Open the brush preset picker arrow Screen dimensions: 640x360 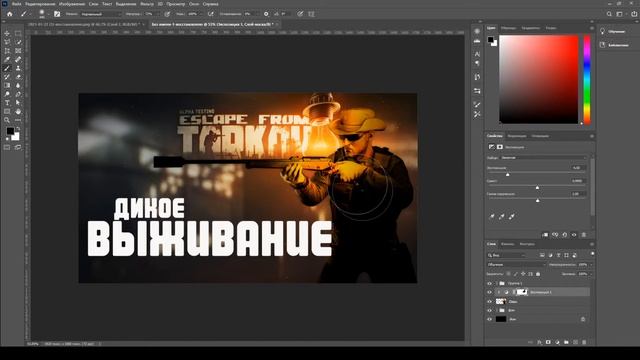(x=48, y=14)
